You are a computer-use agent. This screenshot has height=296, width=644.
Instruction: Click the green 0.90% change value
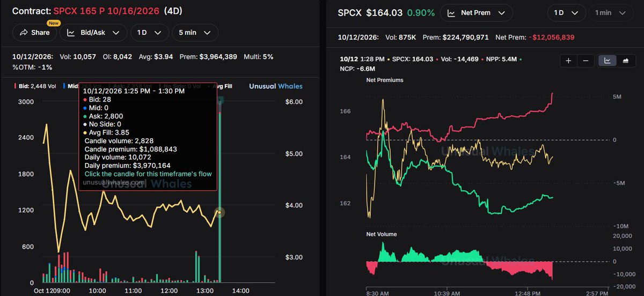point(420,12)
